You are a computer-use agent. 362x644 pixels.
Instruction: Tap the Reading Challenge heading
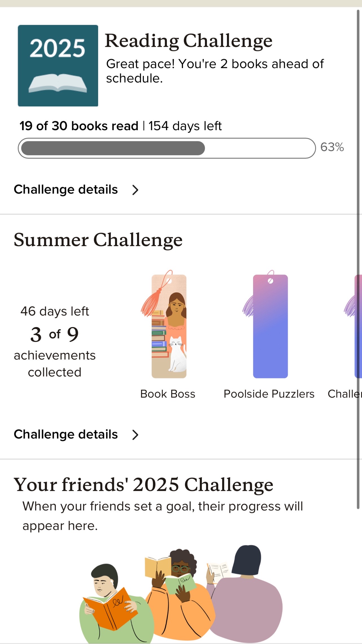click(x=189, y=41)
